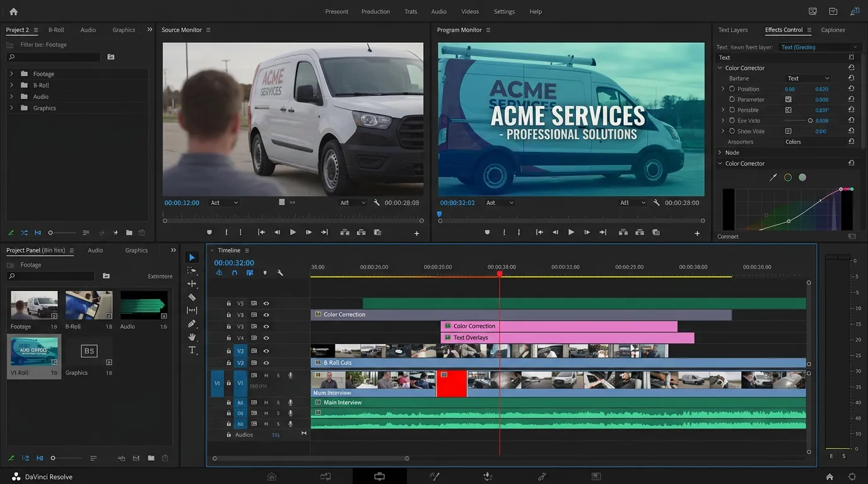The width and height of the screenshot is (868, 484).
Task: Click the Source Monitor export frame camera icon
Action: (x=377, y=233)
